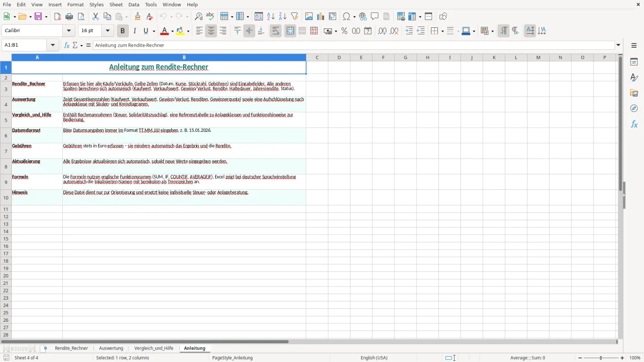Screen dimensions: 644x362
Task: Adjust the zoom slider handle
Action: pyautogui.click(x=601, y=358)
